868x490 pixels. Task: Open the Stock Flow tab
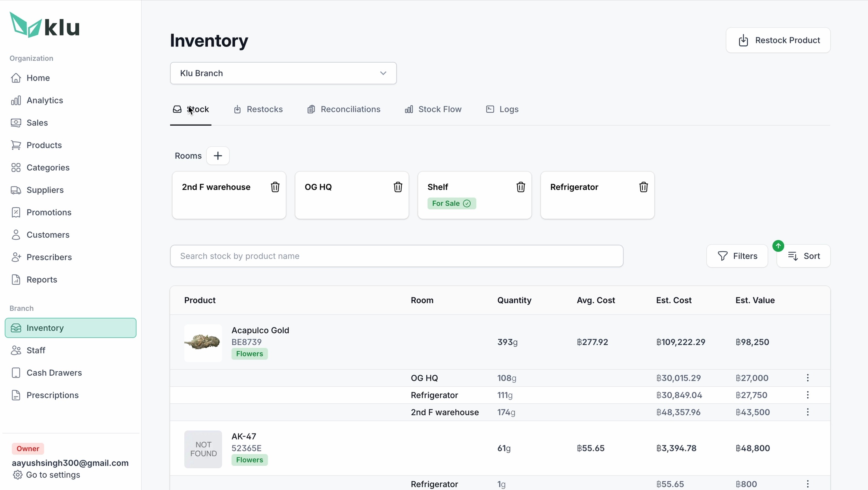(x=433, y=109)
